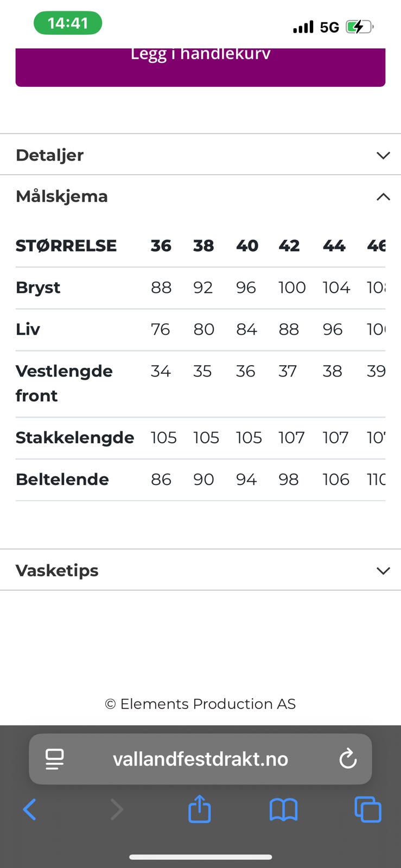Select the Målskjema heading
Screen dimensions: 401x868
tap(62, 196)
